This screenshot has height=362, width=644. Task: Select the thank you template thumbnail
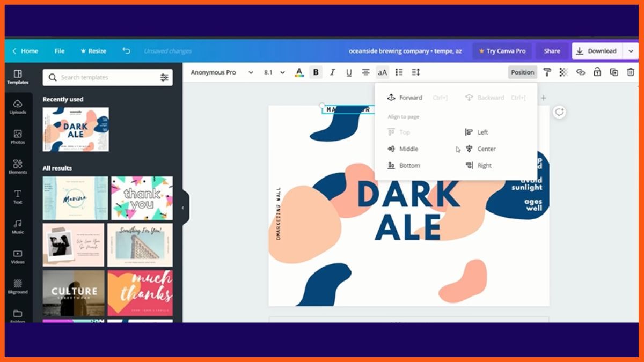coord(142,198)
